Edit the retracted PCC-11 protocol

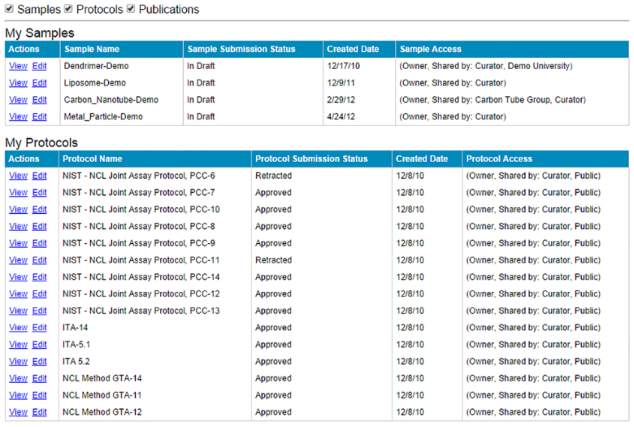pyautogui.click(x=40, y=260)
